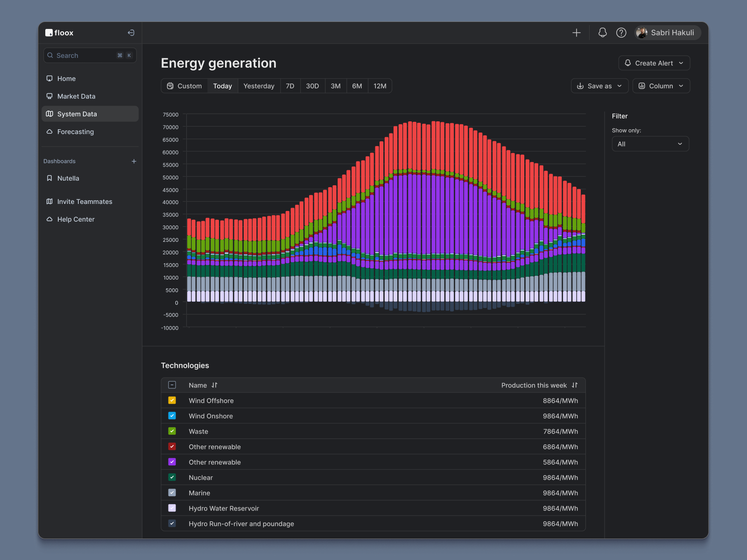Uncheck the Wind Offshore checkbox
The width and height of the screenshot is (747, 560).
pos(172,400)
